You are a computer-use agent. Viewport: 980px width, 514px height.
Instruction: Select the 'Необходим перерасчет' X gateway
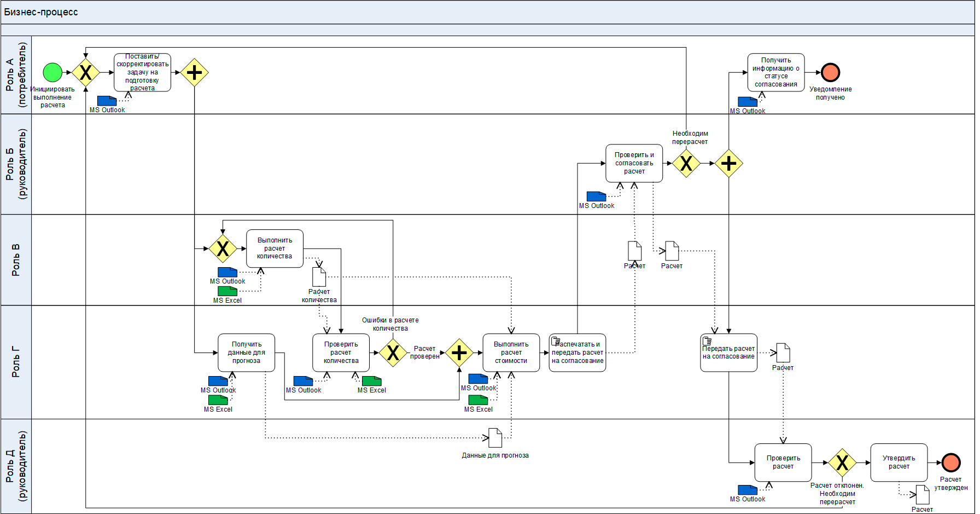686,163
